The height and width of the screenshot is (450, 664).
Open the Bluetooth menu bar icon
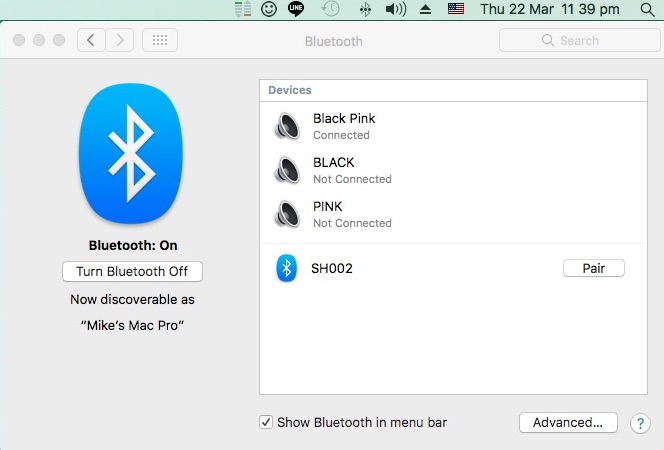tap(365, 9)
